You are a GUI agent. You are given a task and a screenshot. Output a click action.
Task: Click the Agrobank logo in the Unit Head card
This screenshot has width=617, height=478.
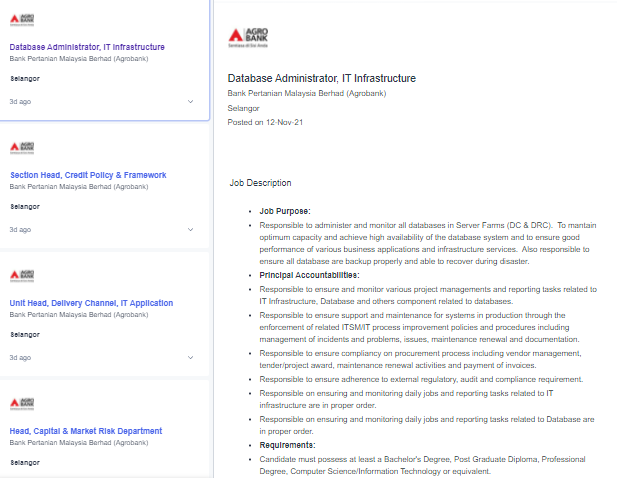[22, 275]
